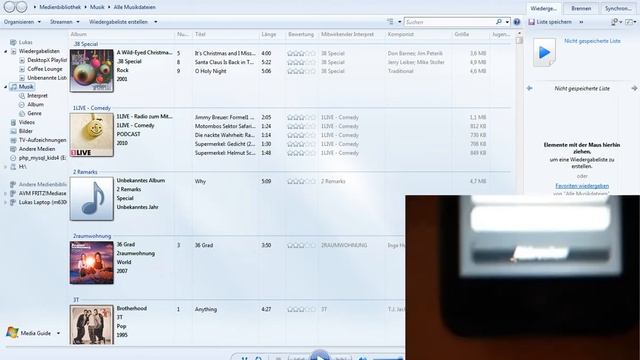Click the Liste speichern button
This screenshot has width=640, height=360.
(x=550, y=22)
